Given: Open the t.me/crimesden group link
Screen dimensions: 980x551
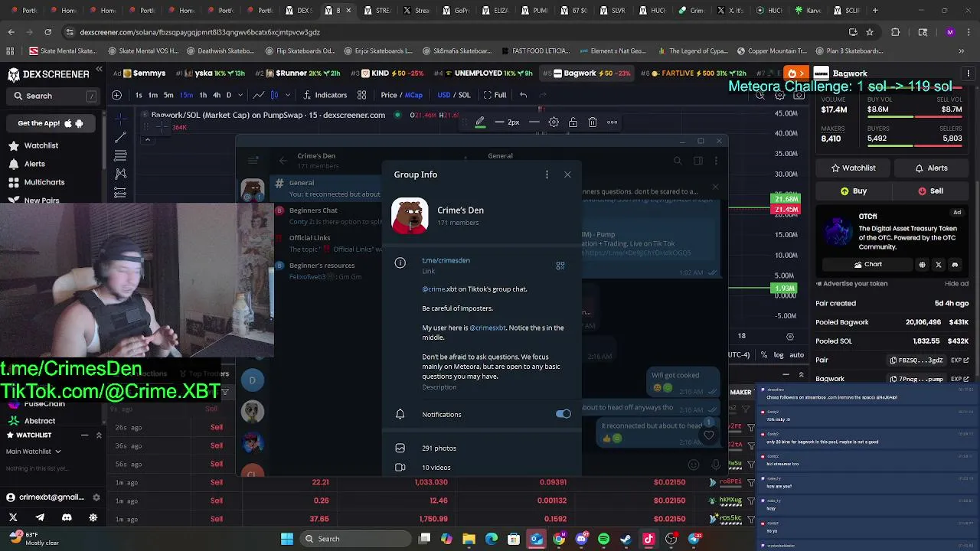Looking at the screenshot, I should (x=446, y=260).
